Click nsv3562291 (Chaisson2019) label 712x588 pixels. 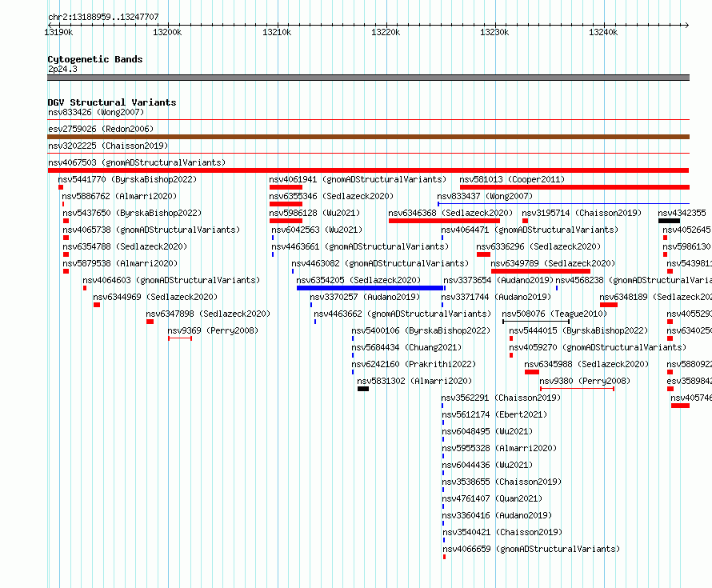502,398
